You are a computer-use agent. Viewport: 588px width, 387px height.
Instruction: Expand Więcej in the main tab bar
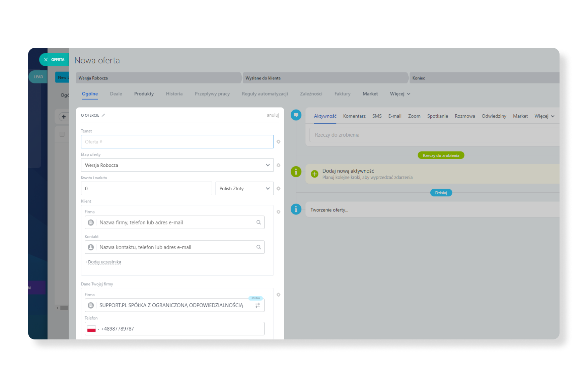[x=400, y=94]
